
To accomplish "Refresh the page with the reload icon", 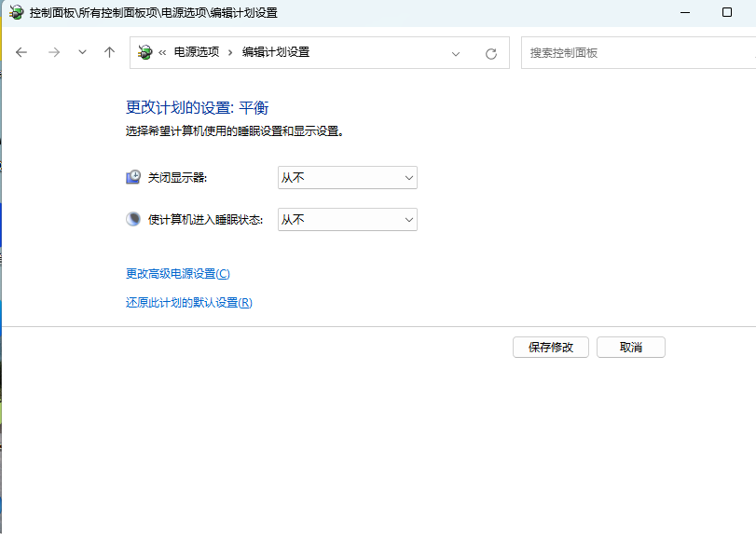I will pyautogui.click(x=491, y=53).
